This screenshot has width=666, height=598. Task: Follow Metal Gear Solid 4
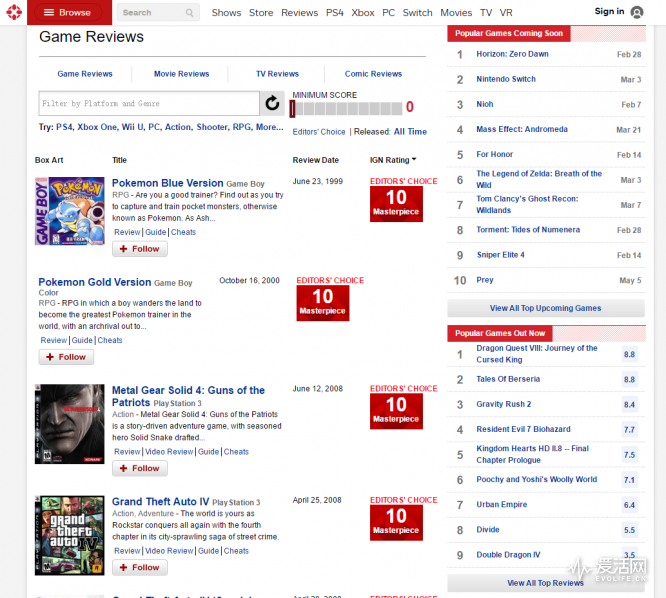click(x=140, y=468)
